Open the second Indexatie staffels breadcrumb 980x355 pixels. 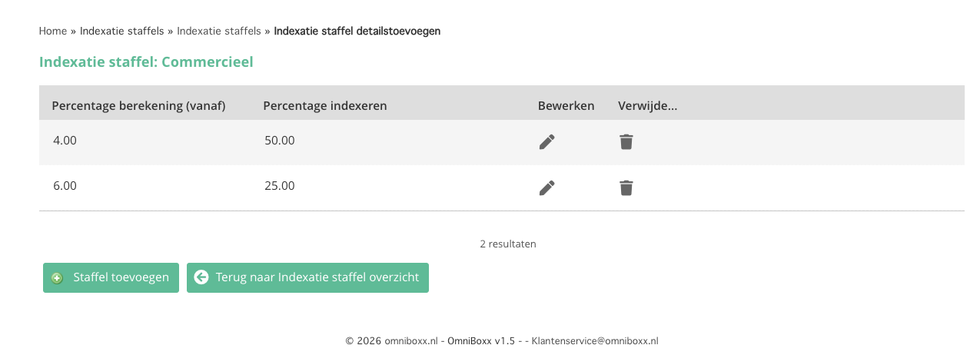coord(219,31)
